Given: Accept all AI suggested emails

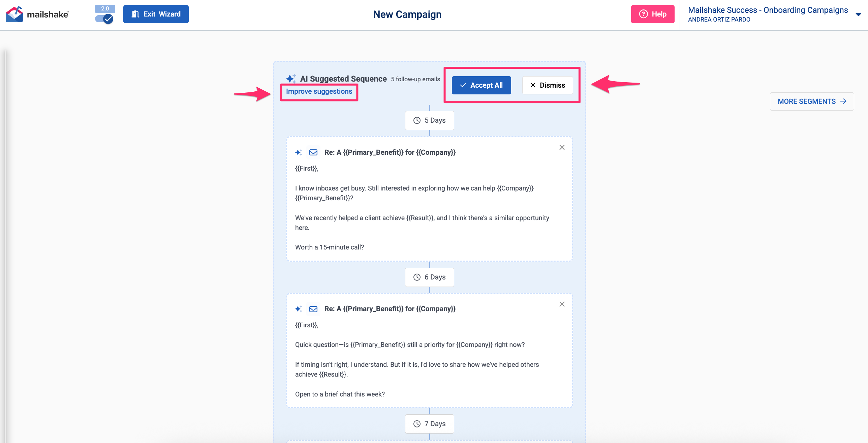Looking at the screenshot, I should click(x=481, y=85).
